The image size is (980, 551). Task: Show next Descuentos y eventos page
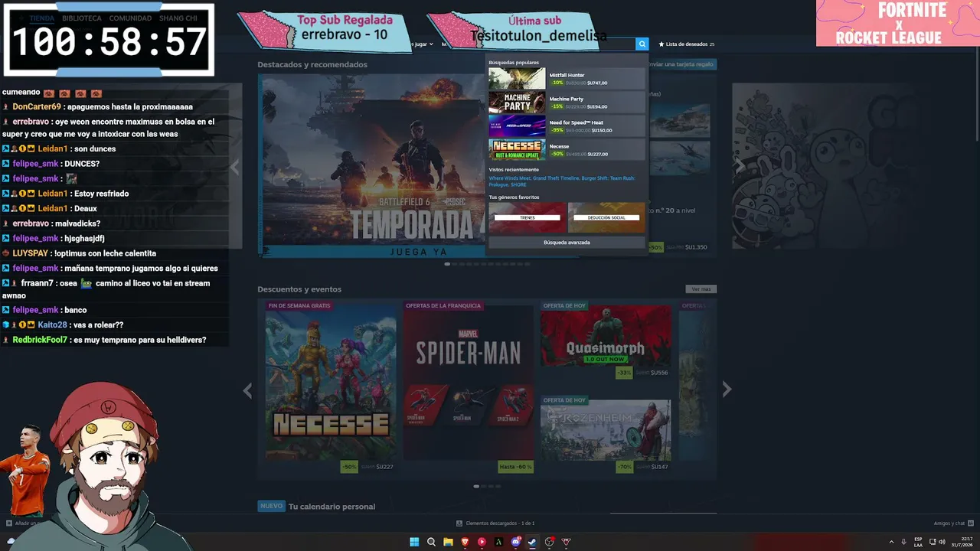click(727, 390)
